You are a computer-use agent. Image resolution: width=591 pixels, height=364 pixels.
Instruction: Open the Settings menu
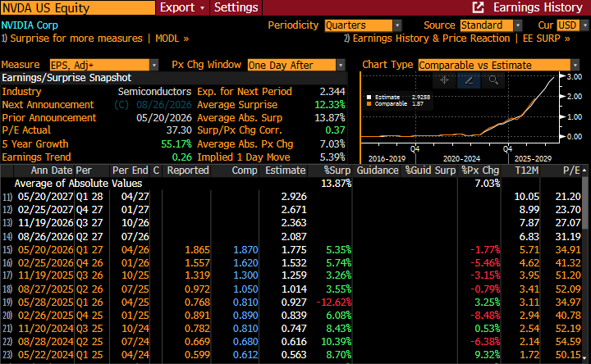[236, 7]
